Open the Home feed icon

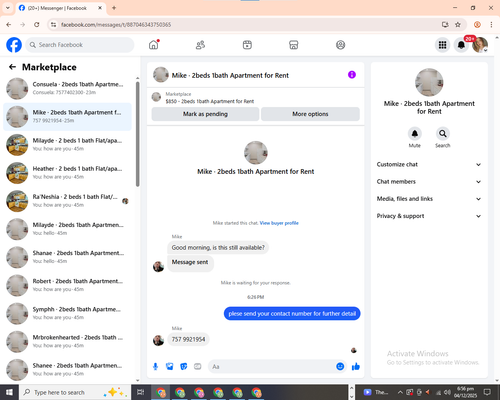[x=154, y=45]
